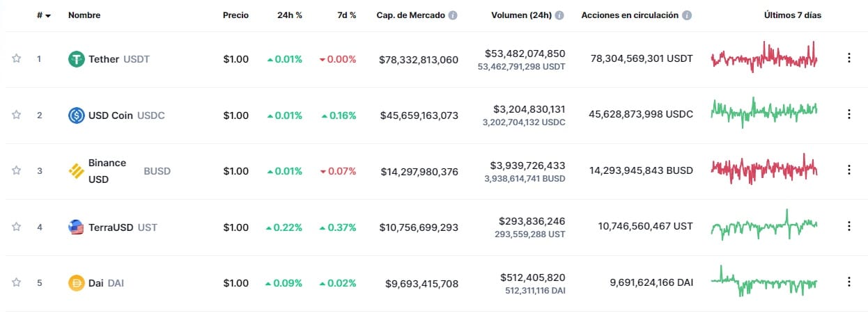
Task: Click the Tether coin logo icon
Action: (76, 59)
